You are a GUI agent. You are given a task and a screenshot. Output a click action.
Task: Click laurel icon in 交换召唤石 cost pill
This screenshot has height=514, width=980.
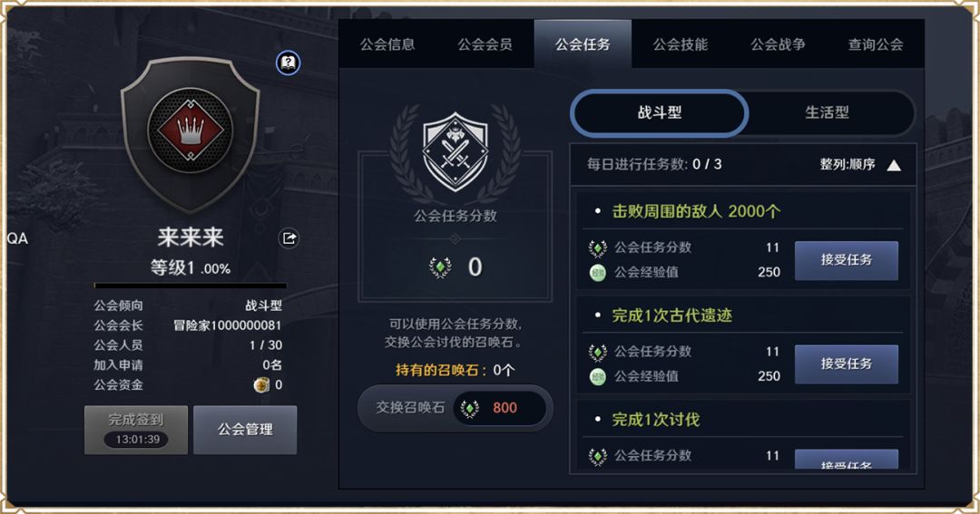click(470, 408)
